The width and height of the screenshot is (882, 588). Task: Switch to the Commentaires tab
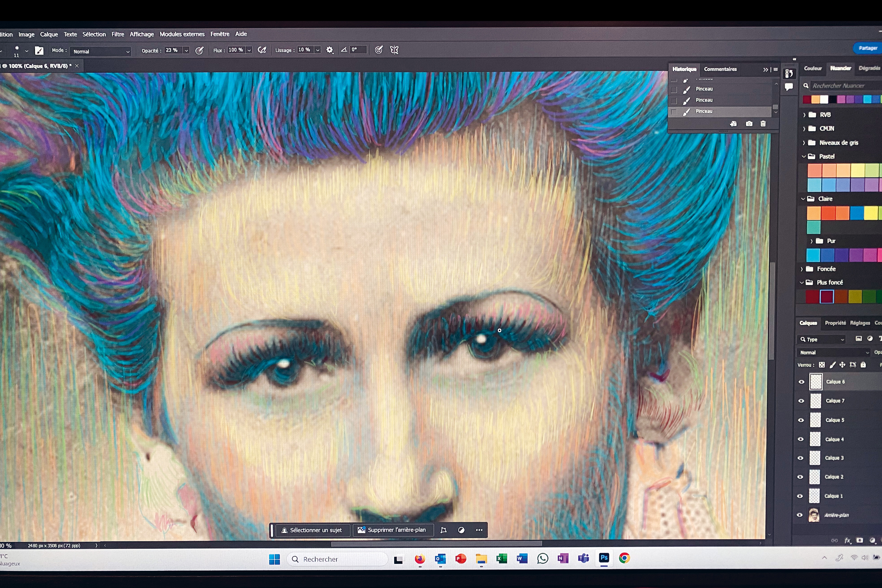click(720, 69)
